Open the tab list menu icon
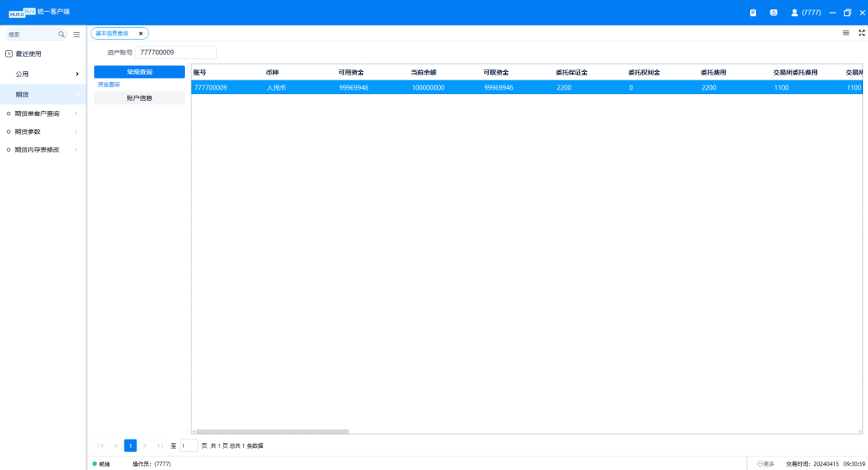The height and width of the screenshot is (470, 868). point(845,33)
